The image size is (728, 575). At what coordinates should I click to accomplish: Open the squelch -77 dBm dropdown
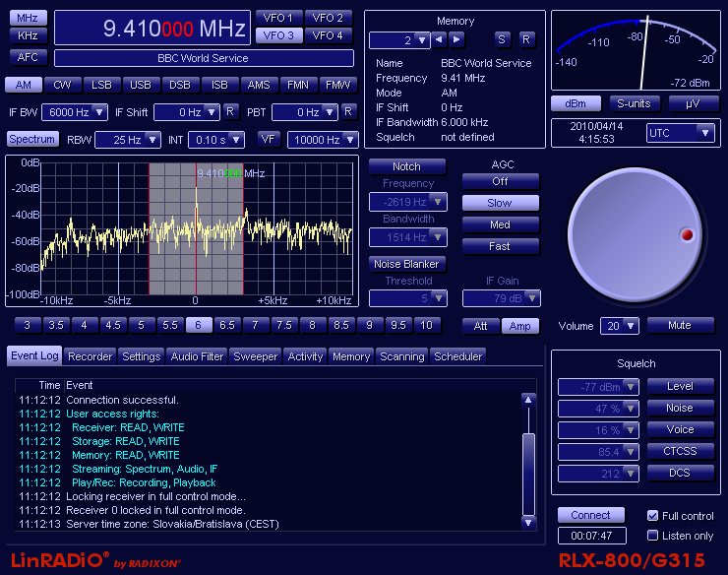[631, 387]
